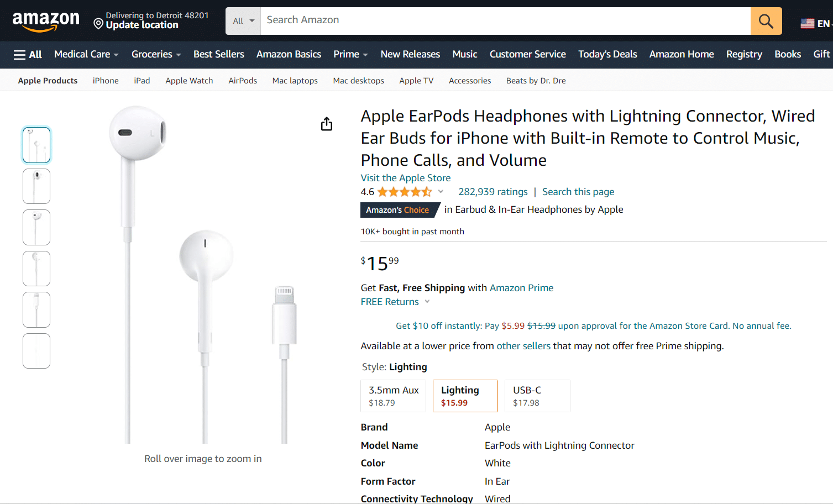Viewport: 833px width, 504px height.
Task: Open the hamburger All menu
Action: pyautogui.click(x=28, y=54)
